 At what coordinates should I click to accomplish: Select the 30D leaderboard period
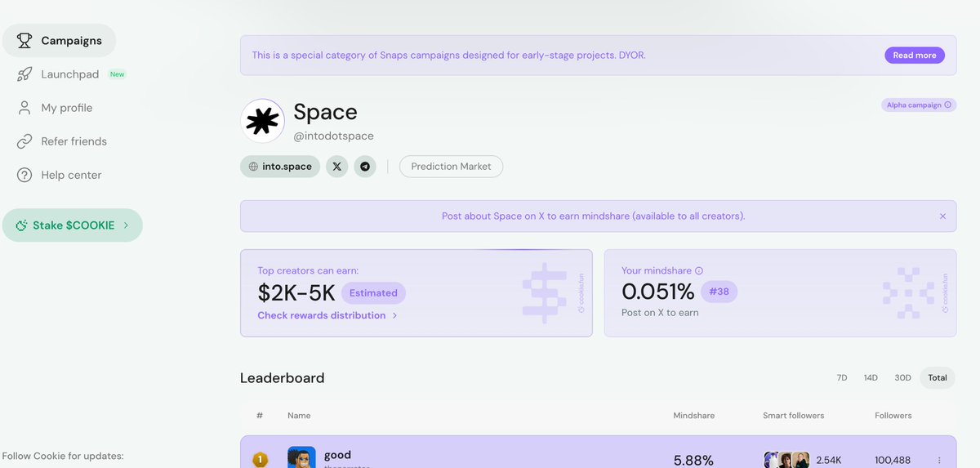[902, 378]
